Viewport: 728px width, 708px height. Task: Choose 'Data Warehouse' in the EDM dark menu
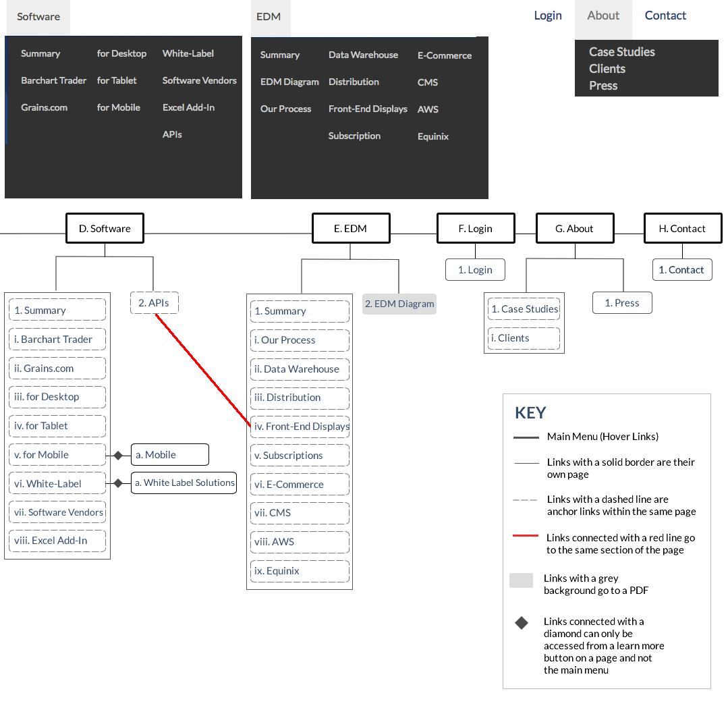[x=363, y=55]
